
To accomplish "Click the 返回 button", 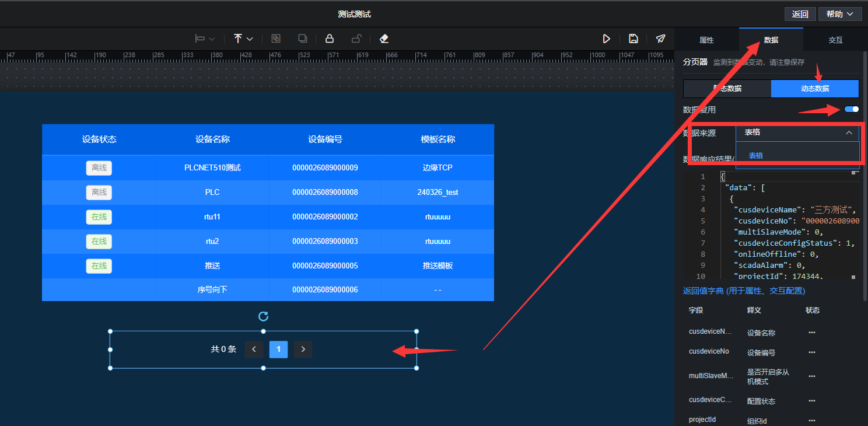I will 800,14.
